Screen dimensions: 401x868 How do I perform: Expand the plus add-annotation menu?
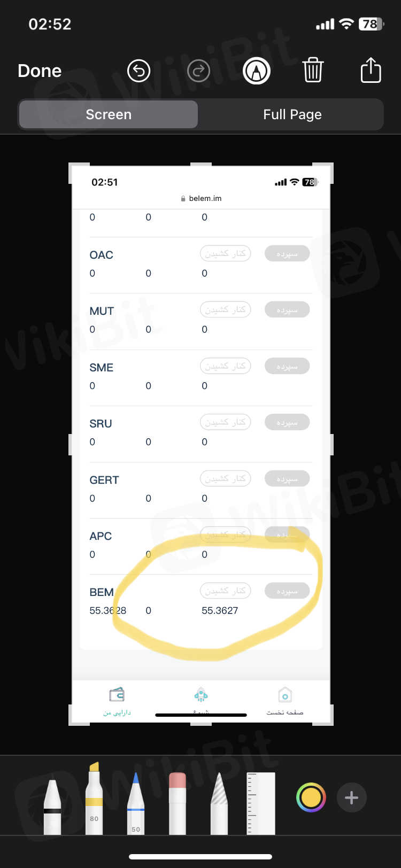click(x=351, y=797)
